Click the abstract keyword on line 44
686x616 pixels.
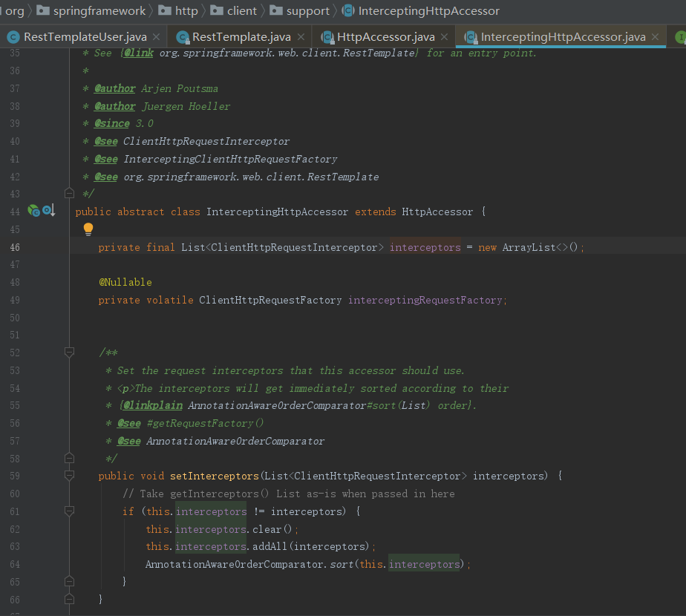click(x=141, y=212)
